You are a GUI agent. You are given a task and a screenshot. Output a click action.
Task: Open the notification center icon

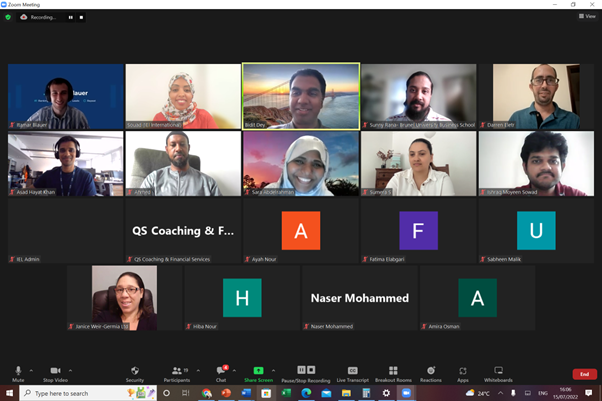(x=588, y=393)
